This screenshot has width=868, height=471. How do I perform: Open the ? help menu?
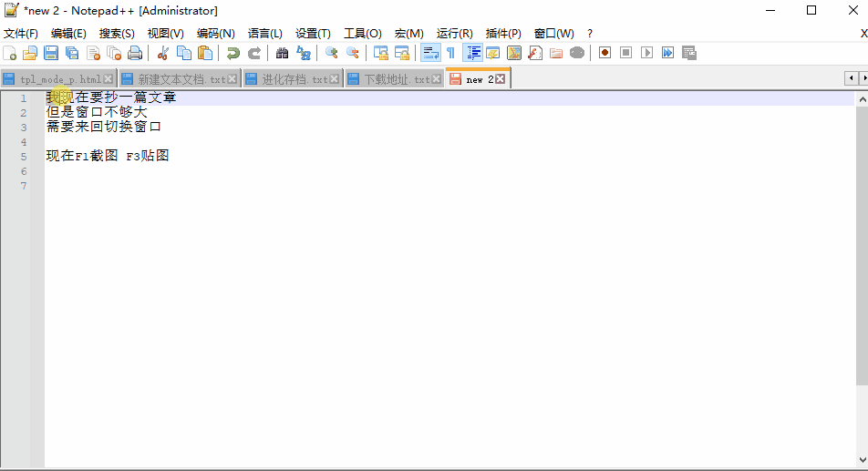(590, 34)
